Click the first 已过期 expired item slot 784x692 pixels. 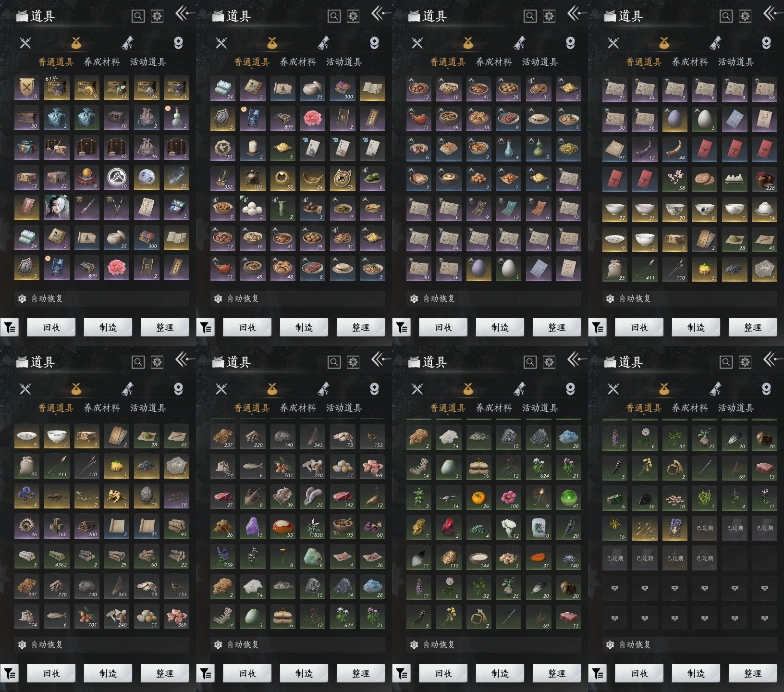click(x=705, y=528)
